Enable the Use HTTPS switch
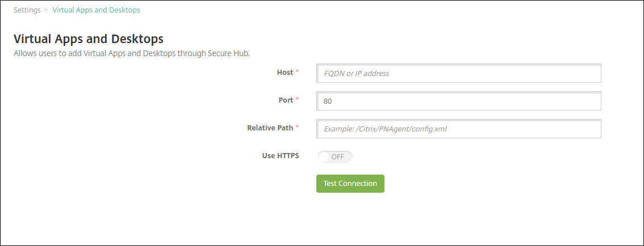 [x=335, y=157]
